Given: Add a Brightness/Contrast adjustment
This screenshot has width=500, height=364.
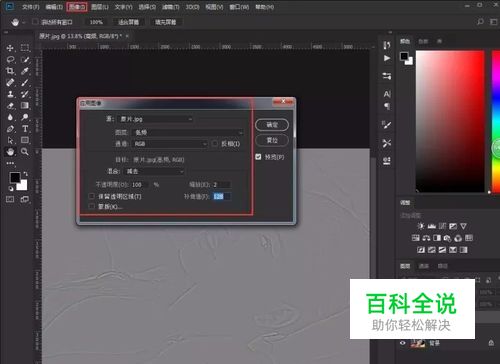Looking at the screenshot, I should (x=421, y=226).
